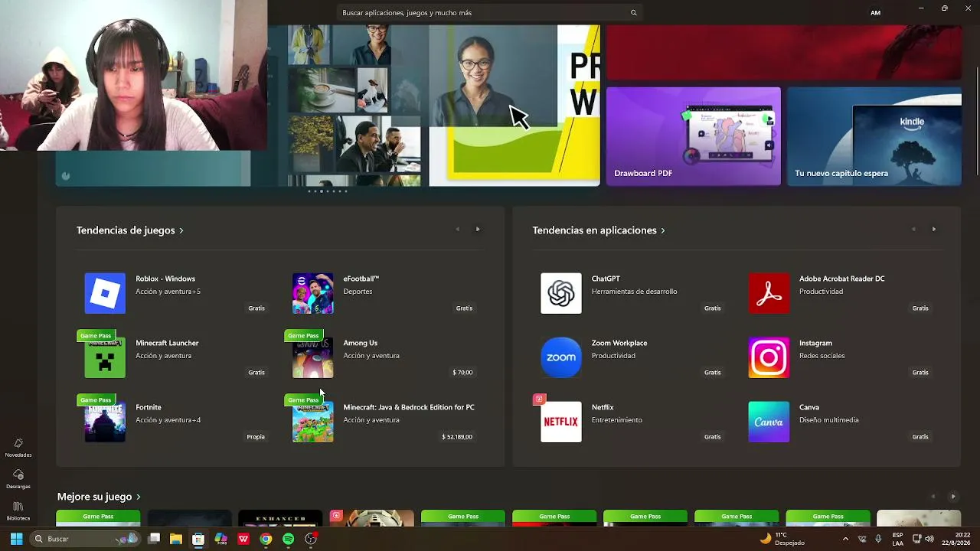Go to Novedades in the sidebar
Screen dimensions: 980x551
click(18, 448)
